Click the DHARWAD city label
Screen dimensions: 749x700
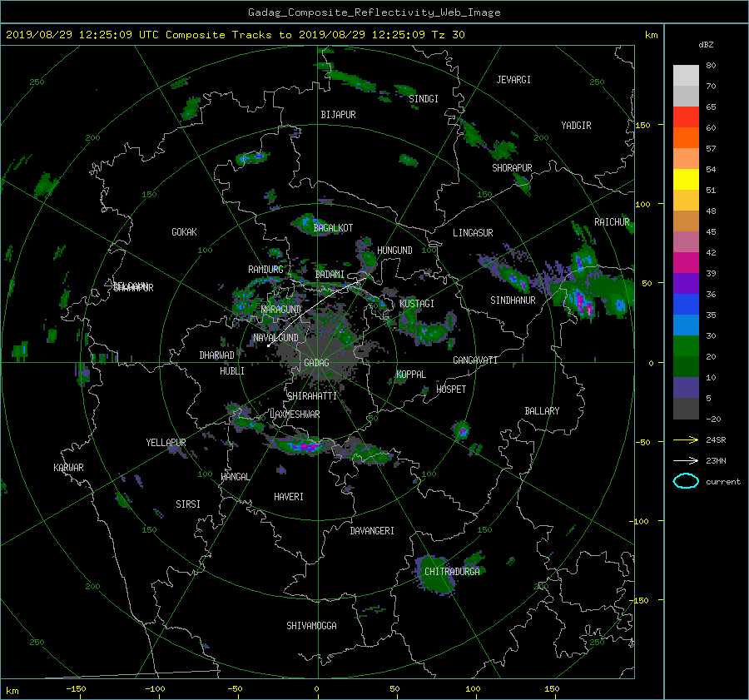pos(216,355)
